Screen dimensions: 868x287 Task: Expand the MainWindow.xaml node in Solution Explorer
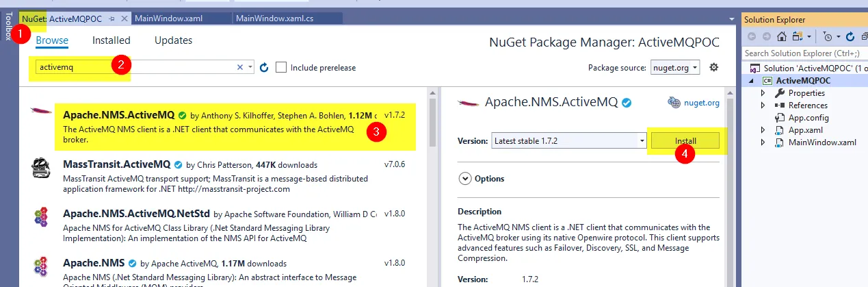point(763,142)
